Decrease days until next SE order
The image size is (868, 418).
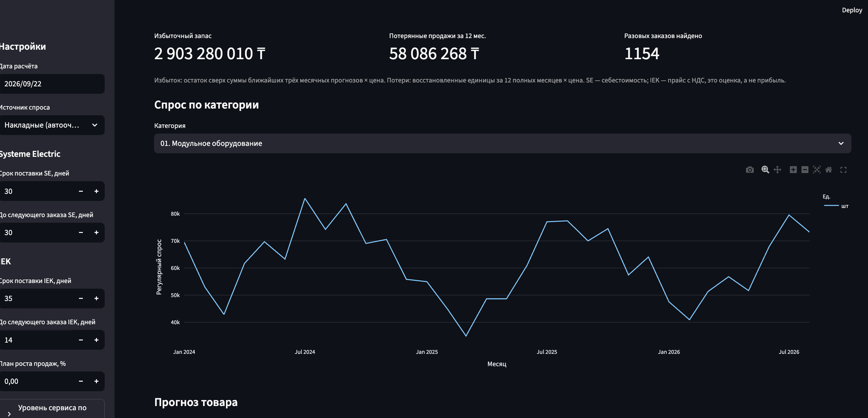point(81,233)
